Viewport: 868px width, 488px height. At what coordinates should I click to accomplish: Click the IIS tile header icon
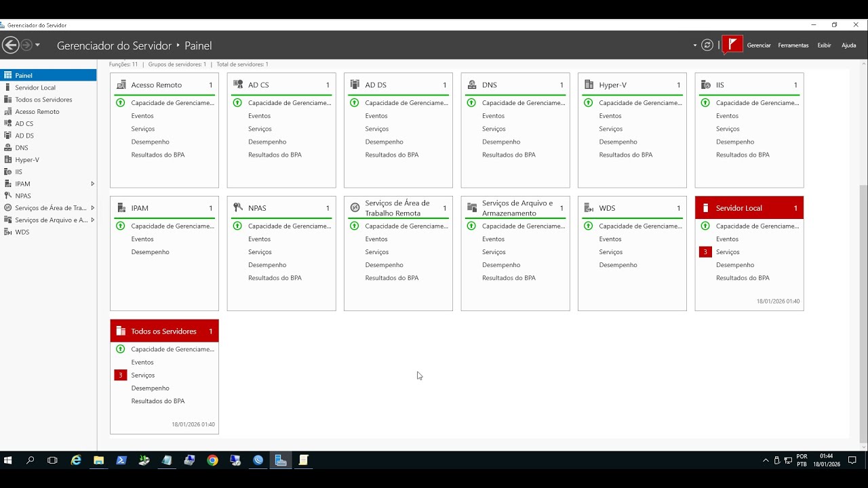tap(706, 85)
